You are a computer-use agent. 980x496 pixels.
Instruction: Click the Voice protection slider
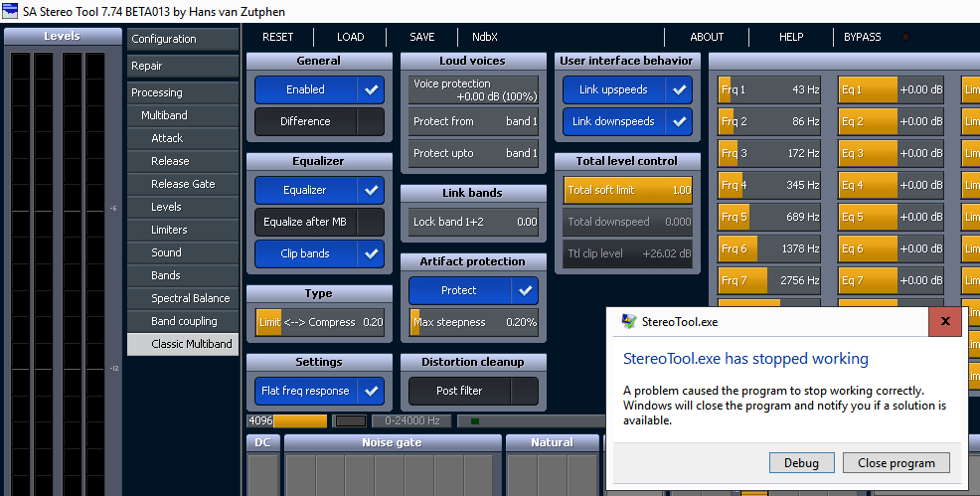(x=474, y=89)
